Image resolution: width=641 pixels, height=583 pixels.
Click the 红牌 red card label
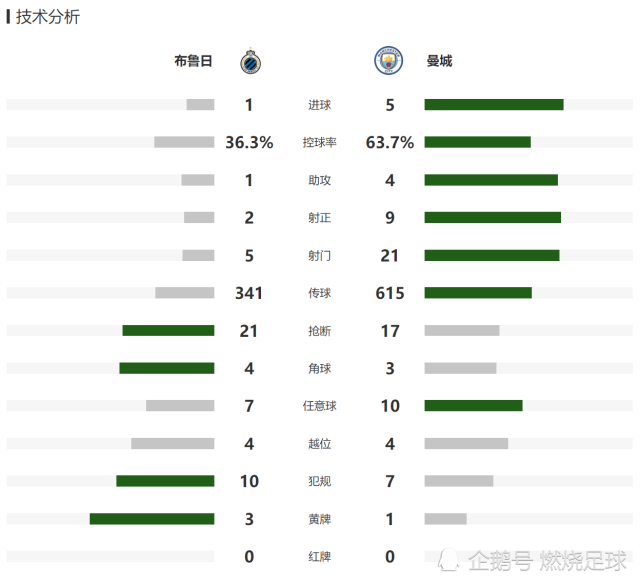click(319, 556)
